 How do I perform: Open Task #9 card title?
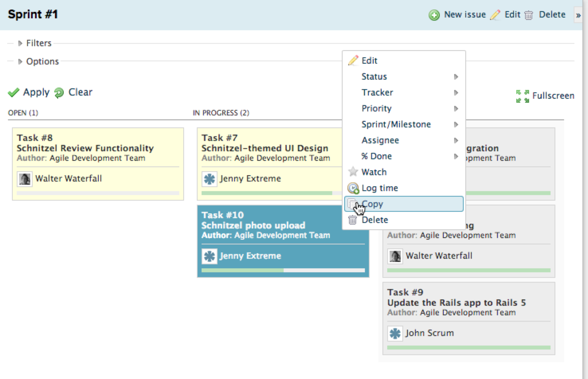coord(405,293)
